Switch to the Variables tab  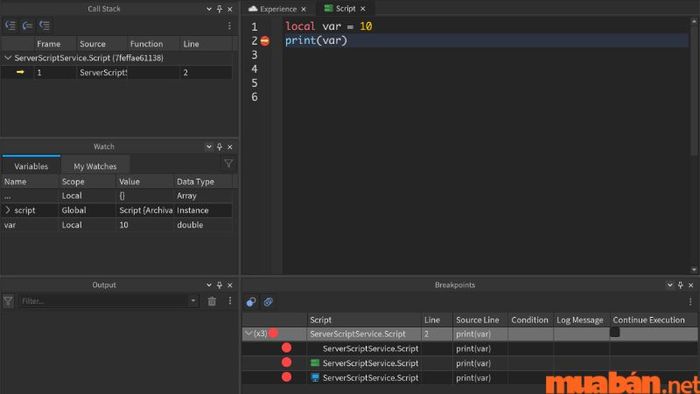(31, 166)
